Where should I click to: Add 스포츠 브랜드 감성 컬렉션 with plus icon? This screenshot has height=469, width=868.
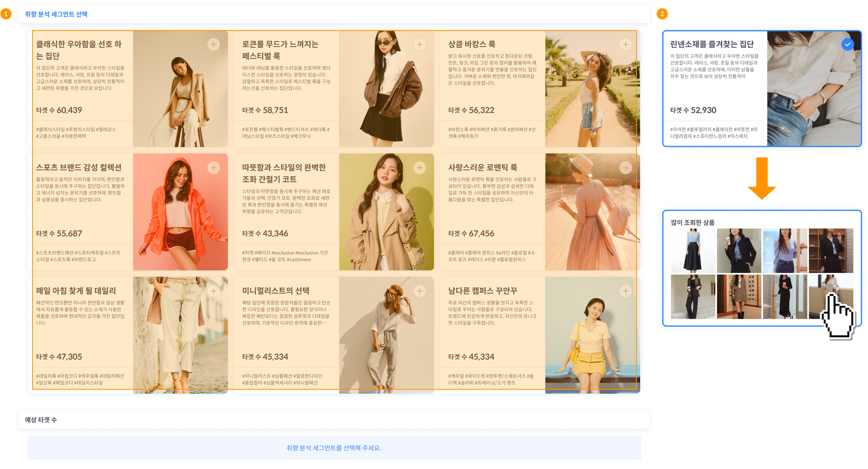[x=214, y=168]
